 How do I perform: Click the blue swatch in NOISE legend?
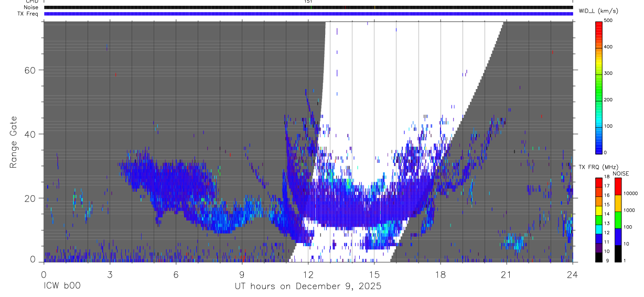(x=618, y=237)
